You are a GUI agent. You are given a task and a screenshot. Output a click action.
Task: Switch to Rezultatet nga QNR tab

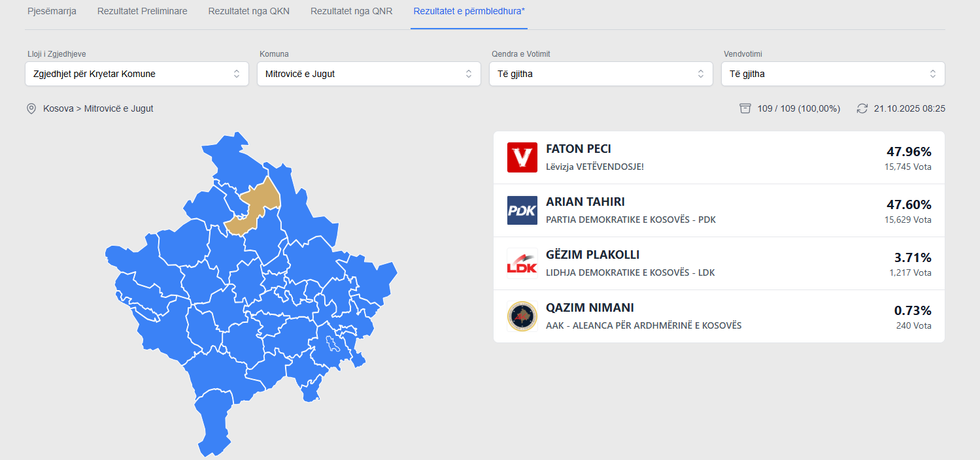351,11
